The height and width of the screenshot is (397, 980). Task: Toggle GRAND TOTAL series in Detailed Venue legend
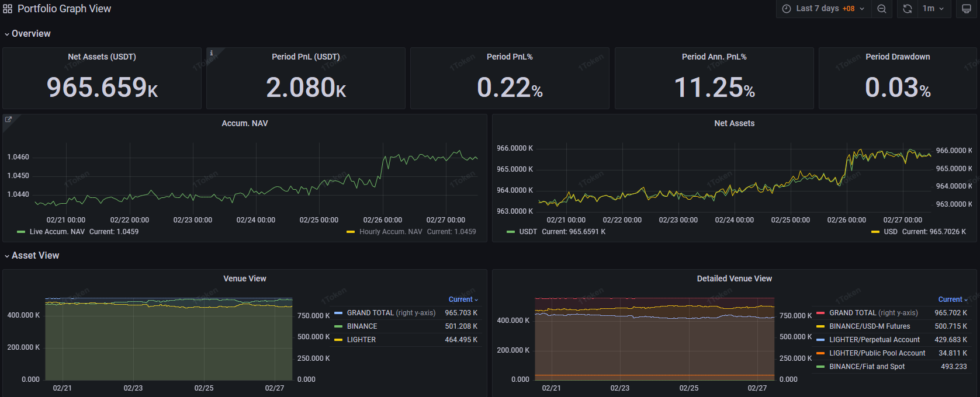874,313
